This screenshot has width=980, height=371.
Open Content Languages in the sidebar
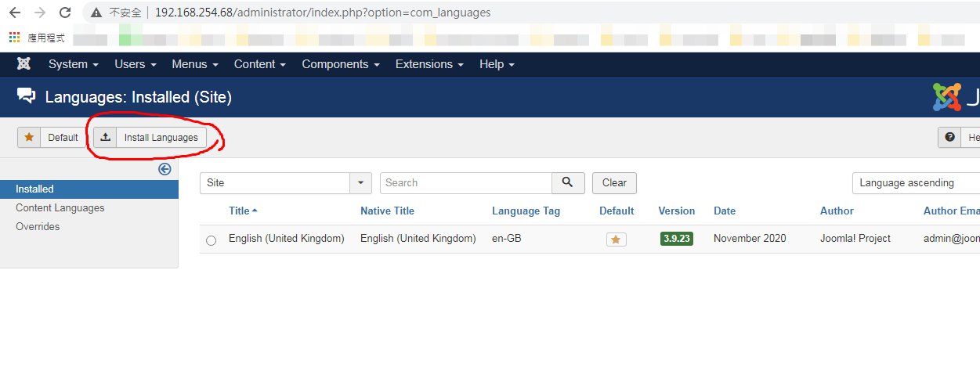[60, 208]
